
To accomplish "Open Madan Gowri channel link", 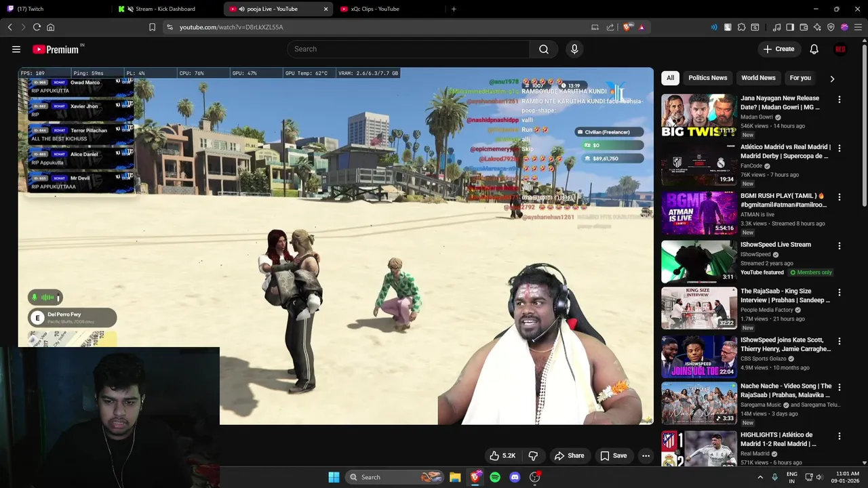I will (756, 117).
